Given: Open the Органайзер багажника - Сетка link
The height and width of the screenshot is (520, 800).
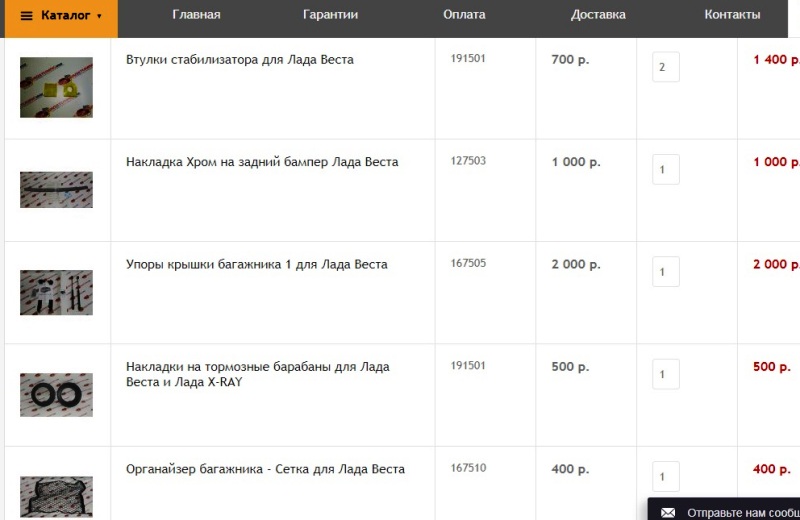Looking at the screenshot, I should click(x=265, y=469).
